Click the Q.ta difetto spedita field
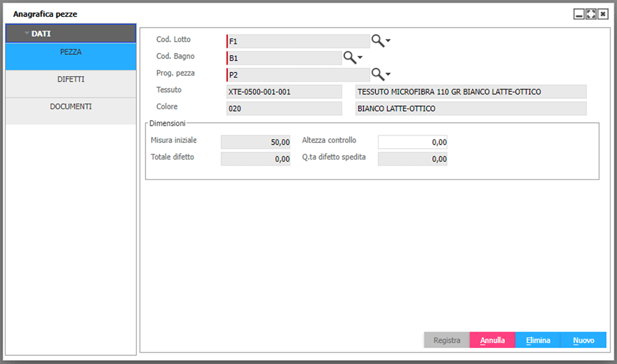This screenshot has height=364, width=617. [413, 159]
